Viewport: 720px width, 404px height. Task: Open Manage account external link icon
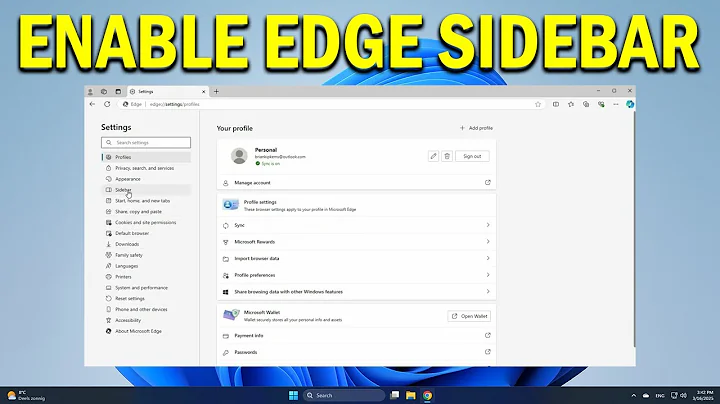488,183
